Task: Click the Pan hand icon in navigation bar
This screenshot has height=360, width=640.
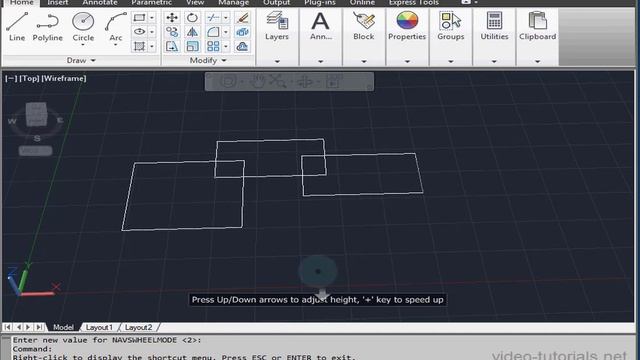Action: coord(257,82)
